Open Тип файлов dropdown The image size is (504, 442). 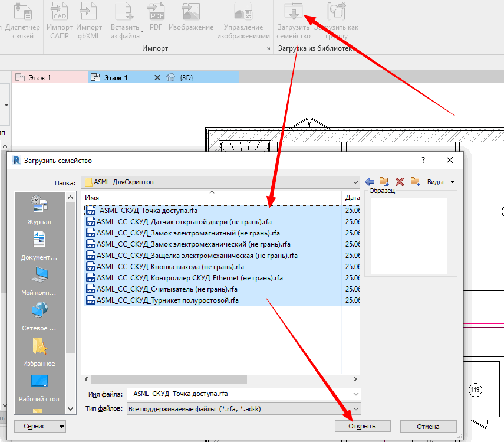[243, 409]
